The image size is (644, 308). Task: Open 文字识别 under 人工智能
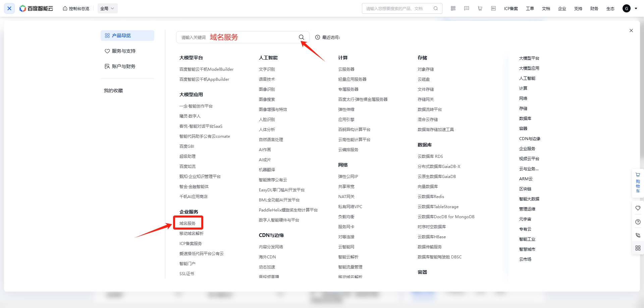point(267,69)
